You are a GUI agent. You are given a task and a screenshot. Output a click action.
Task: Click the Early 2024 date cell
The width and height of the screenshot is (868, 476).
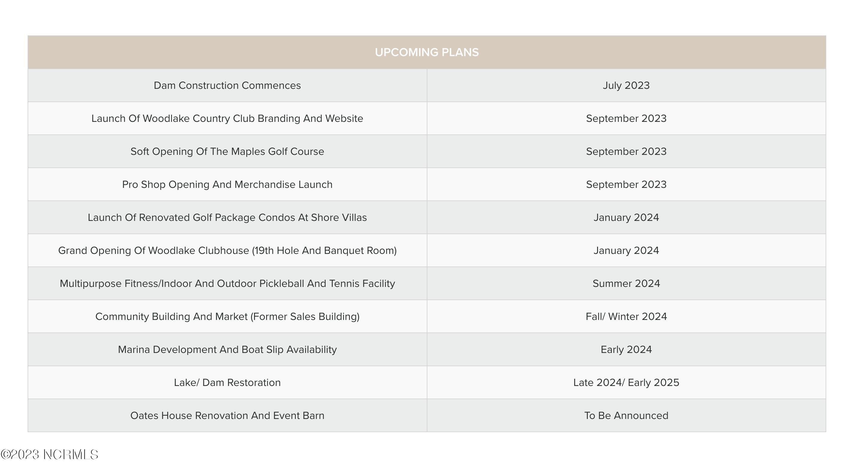626,349
